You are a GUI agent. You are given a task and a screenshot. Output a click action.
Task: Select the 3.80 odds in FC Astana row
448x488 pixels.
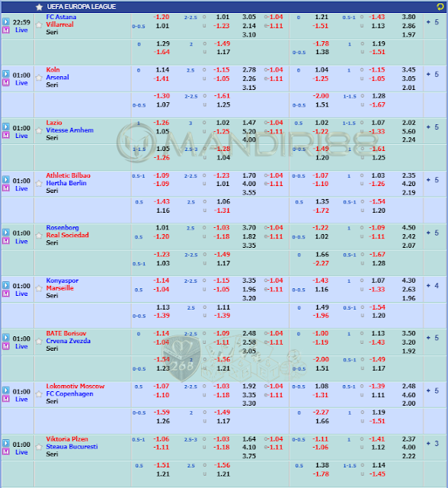tap(408, 17)
